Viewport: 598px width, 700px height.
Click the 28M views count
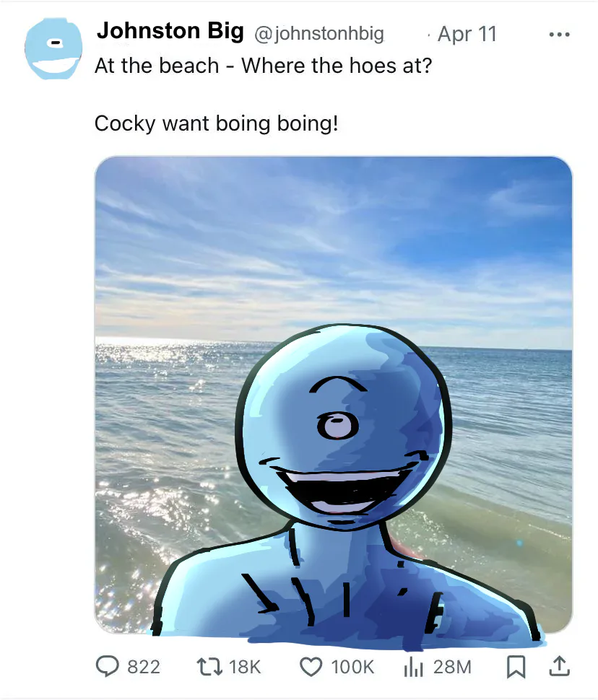(x=452, y=667)
